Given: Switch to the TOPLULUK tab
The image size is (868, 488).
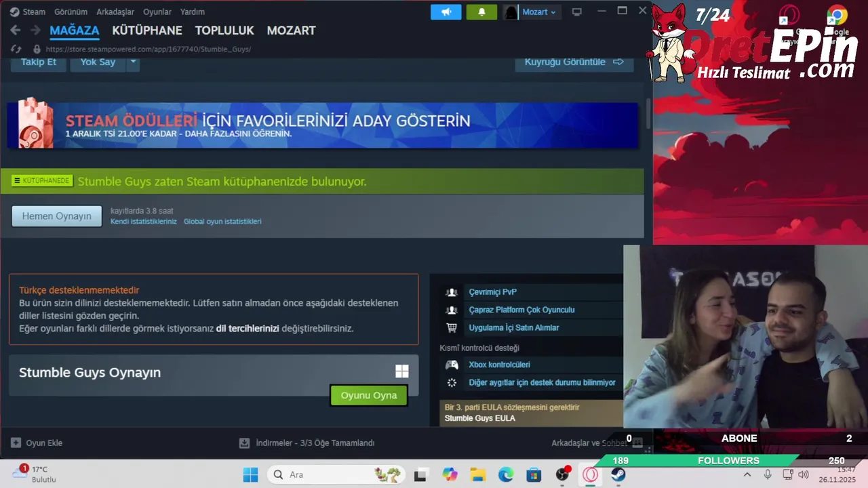Looking at the screenshot, I should (x=224, y=30).
